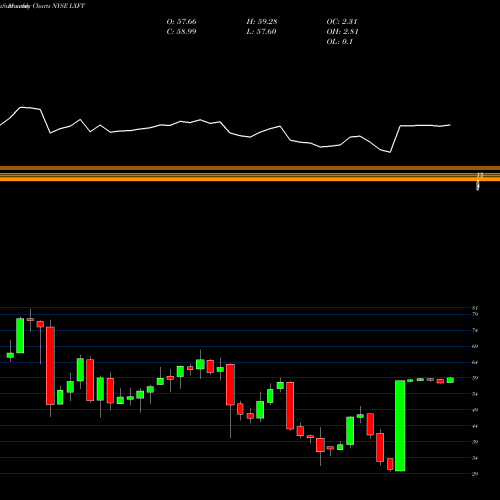Click the OL: 0.1 value
Screen dimensions: 500x500
point(340,42)
